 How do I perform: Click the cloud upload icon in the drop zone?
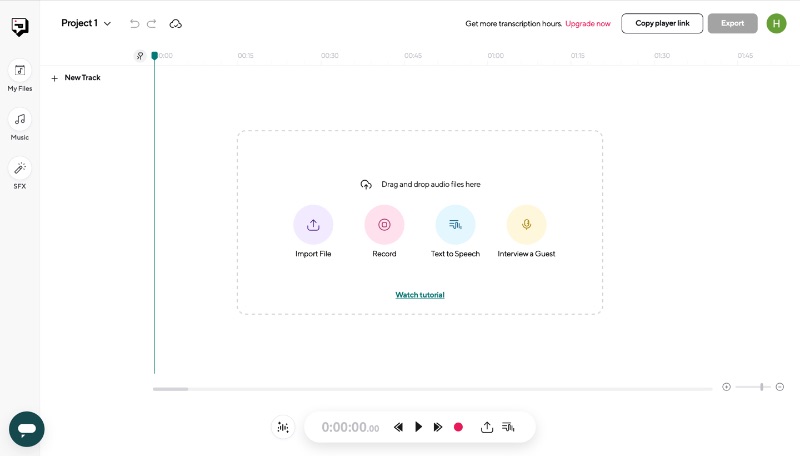click(x=366, y=184)
